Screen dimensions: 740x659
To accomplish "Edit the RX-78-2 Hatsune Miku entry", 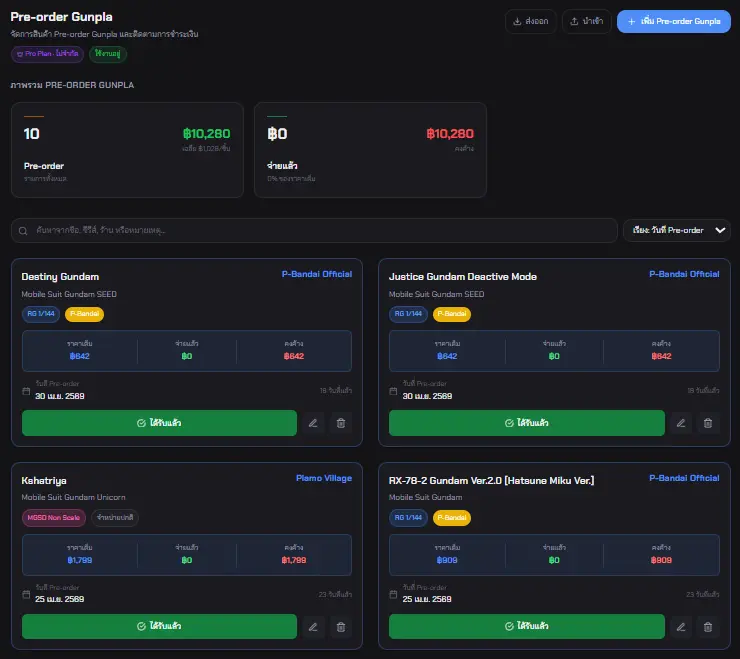I will [681, 627].
